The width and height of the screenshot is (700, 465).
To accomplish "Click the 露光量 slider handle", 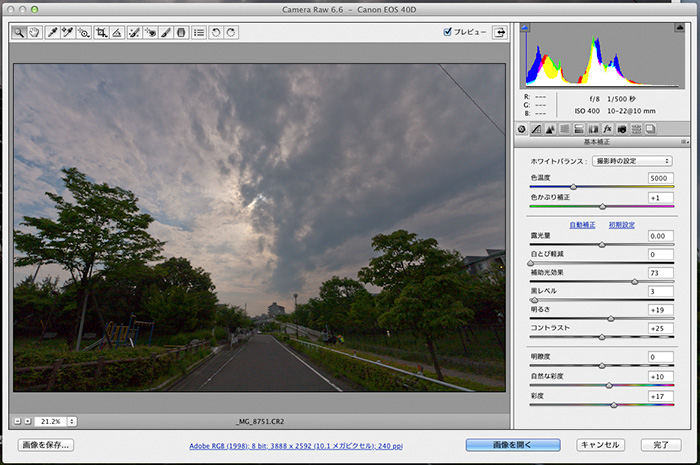I will tap(602, 245).
